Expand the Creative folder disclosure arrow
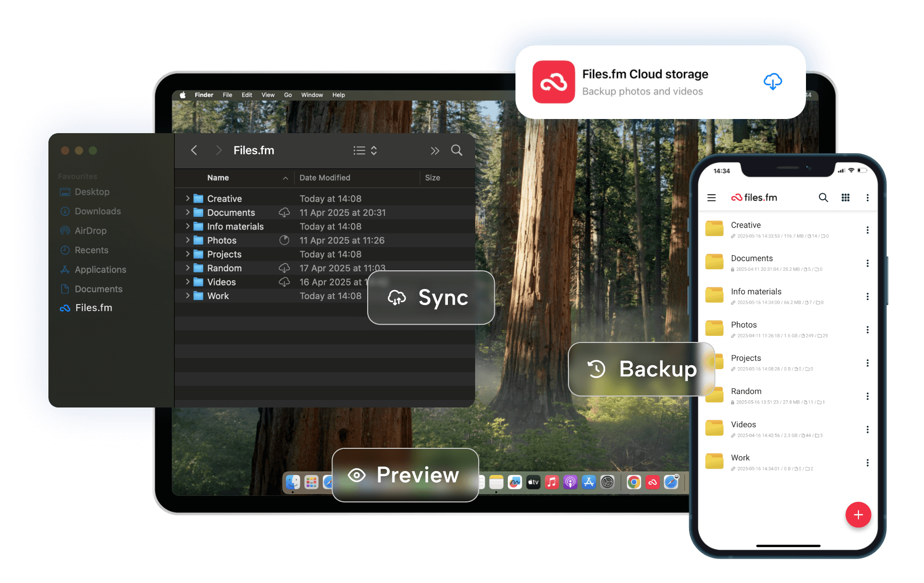Screen dimensions: 924x583 [x=188, y=199]
